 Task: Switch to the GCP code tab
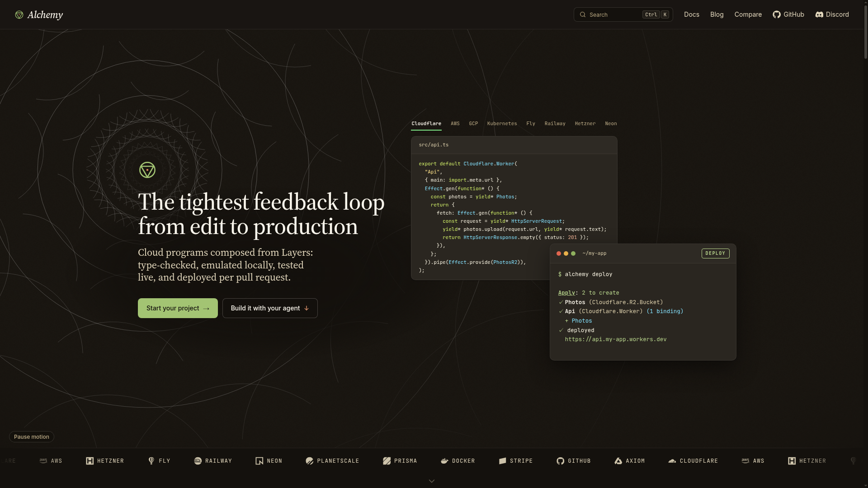point(473,123)
